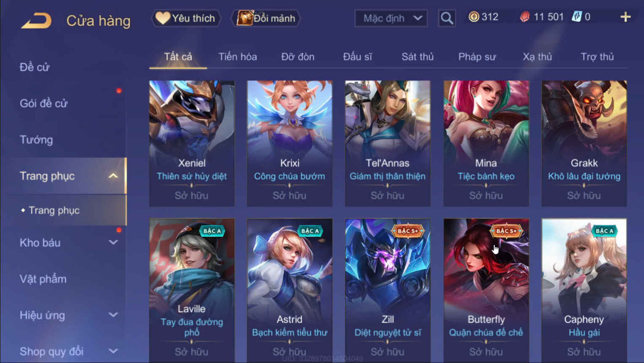Click the red ruby currency icon
Screen dimensions: 644x363
[524, 17]
